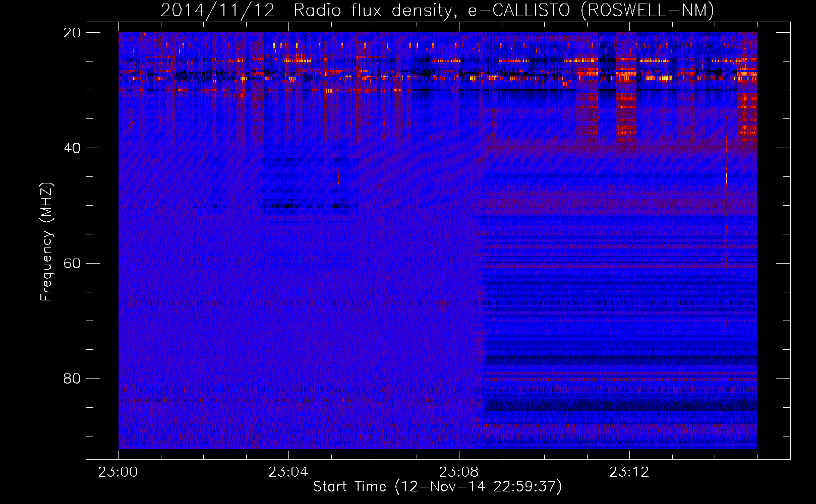816x504 pixels.
Task: Click the frequency tick label "60"
Action: (72, 264)
